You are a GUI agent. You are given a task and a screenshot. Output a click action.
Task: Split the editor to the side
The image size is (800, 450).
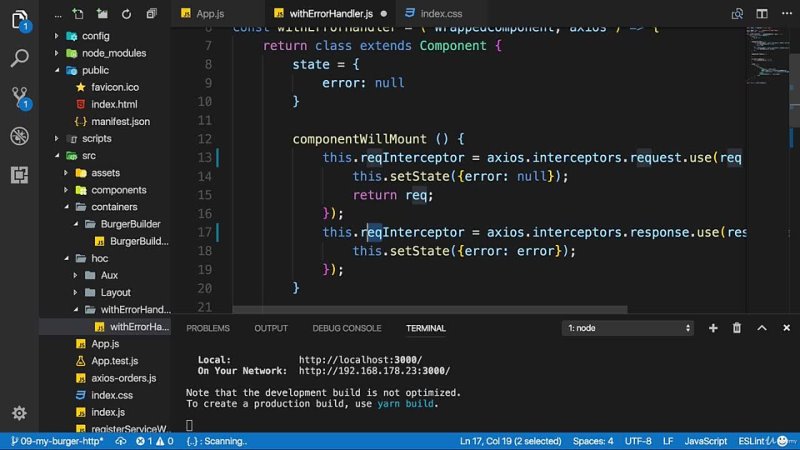click(x=762, y=14)
